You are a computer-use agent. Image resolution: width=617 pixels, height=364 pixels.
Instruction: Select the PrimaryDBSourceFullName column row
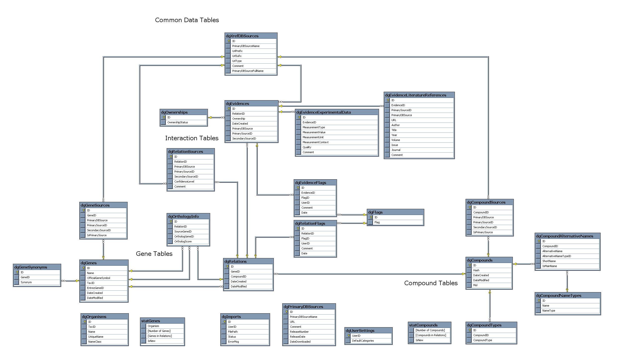[251, 71]
